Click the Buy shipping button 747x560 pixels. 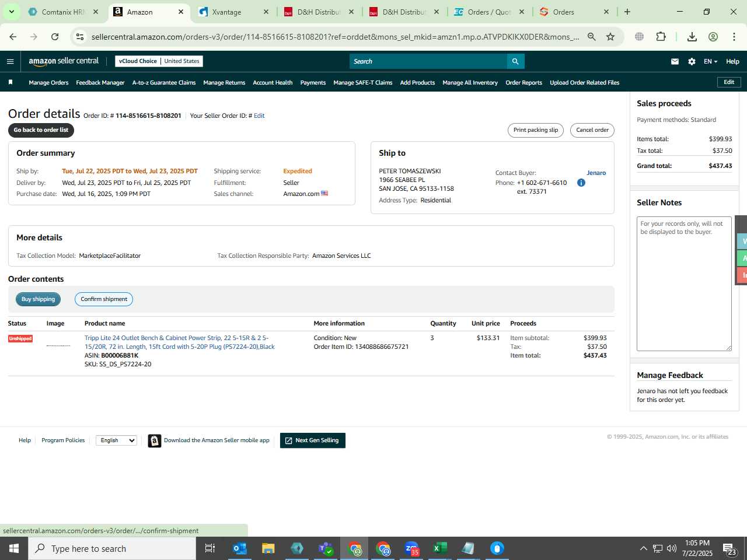click(x=38, y=299)
